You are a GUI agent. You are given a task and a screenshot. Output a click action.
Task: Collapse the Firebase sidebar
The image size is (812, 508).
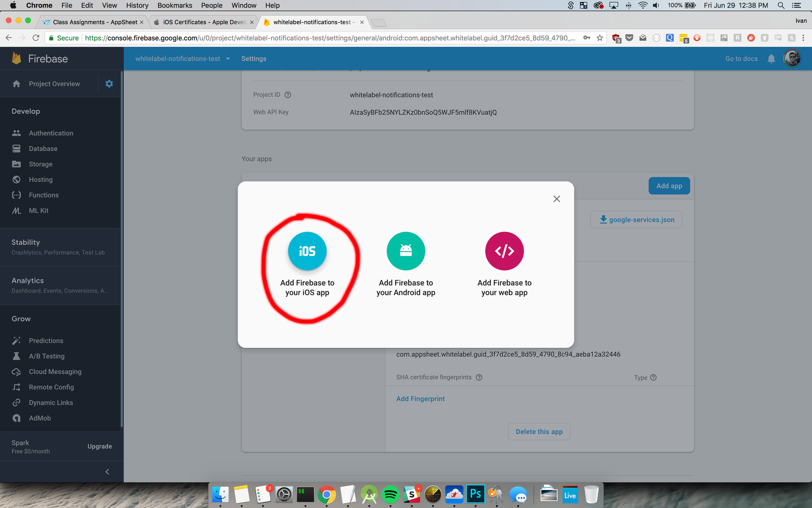107,471
